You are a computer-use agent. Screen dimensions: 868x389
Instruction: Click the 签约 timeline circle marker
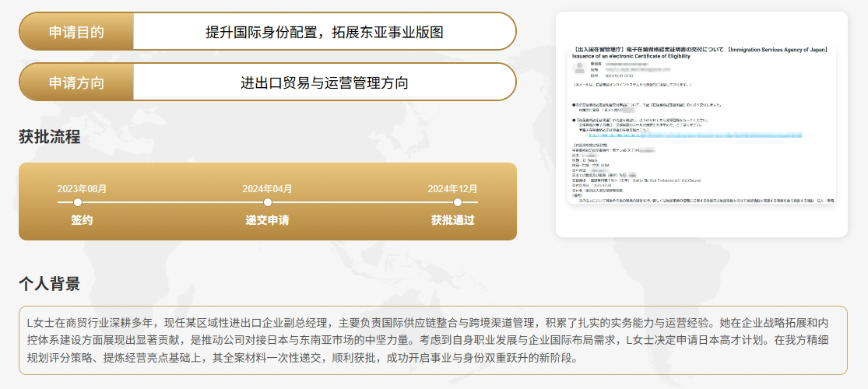78,202
